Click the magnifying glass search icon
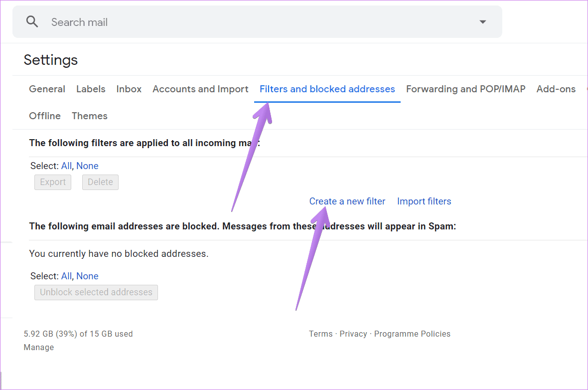 pyautogui.click(x=32, y=22)
